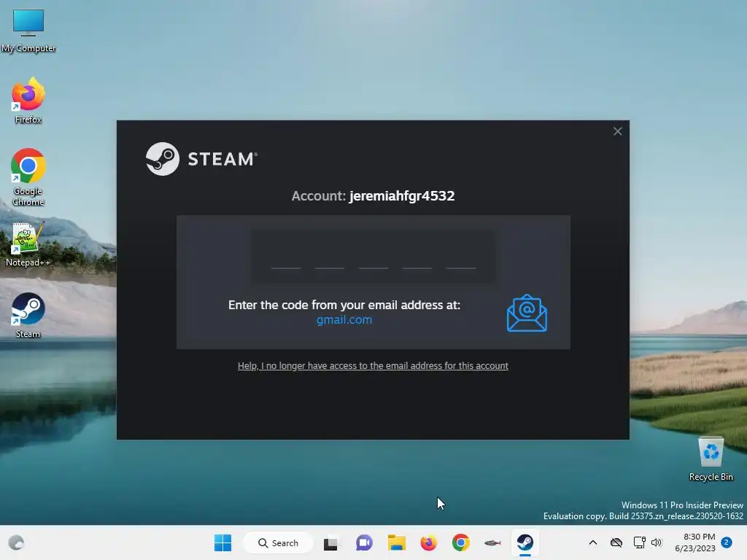The image size is (747, 560).
Task: Launch Firefox from the taskbar
Action: 429,542
